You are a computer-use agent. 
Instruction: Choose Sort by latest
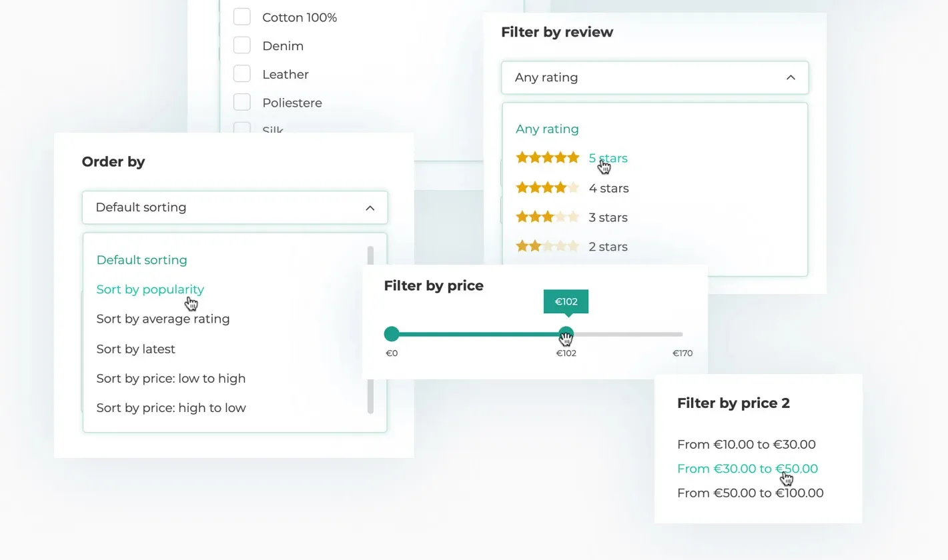(x=135, y=349)
